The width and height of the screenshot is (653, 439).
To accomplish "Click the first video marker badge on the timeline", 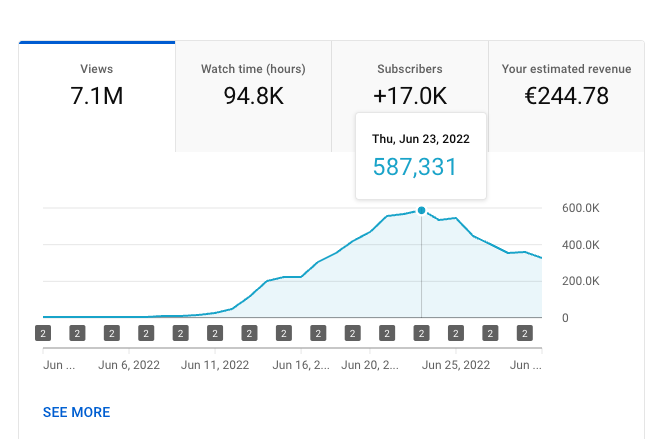I will [43, 333].
